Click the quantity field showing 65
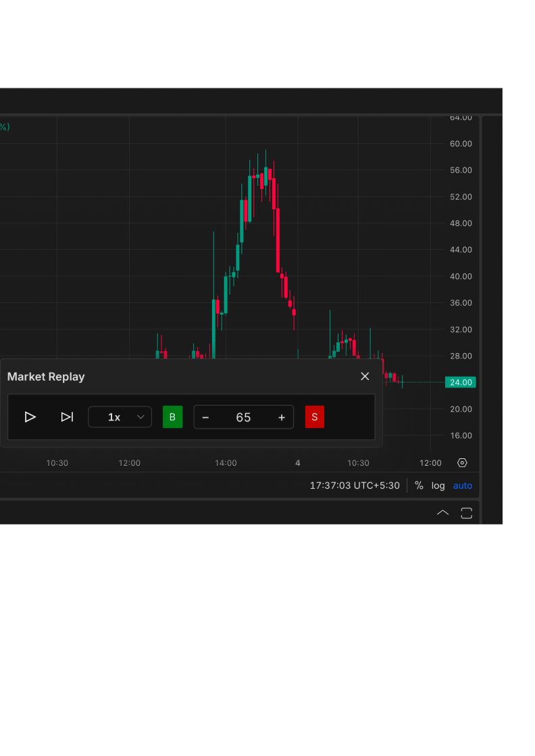 tap(244, 417)
